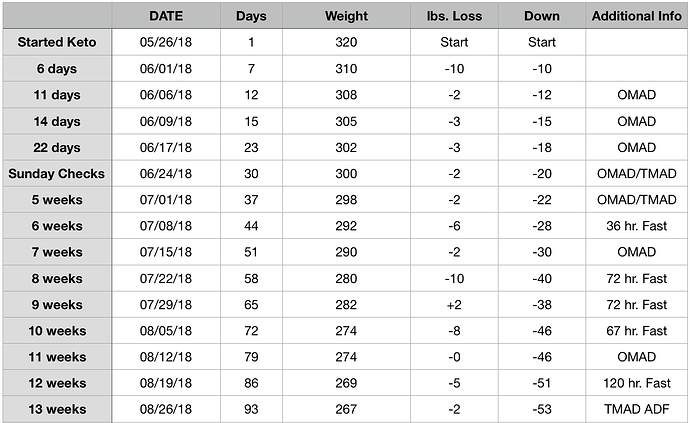Viewport: 690px width, 423px height.
Task: Click the 36 hr. Fast cell
Action: (x=636, y=226)
